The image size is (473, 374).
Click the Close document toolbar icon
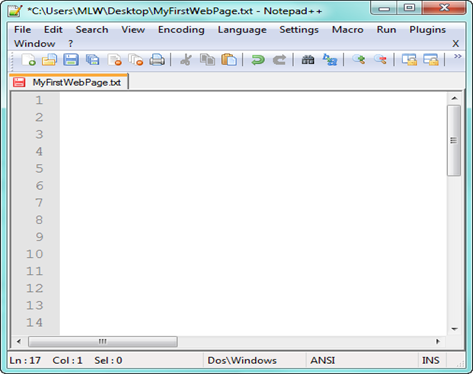(x=114, y=60)
